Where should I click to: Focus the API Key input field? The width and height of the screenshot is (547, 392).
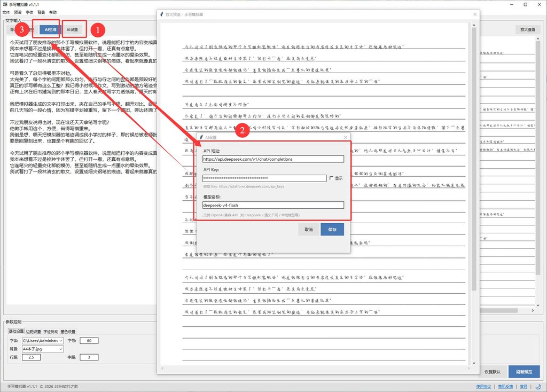[x=264, y=178]
